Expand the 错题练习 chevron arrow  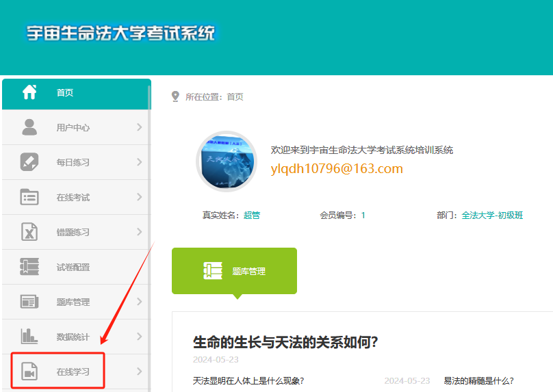(140, 232)
